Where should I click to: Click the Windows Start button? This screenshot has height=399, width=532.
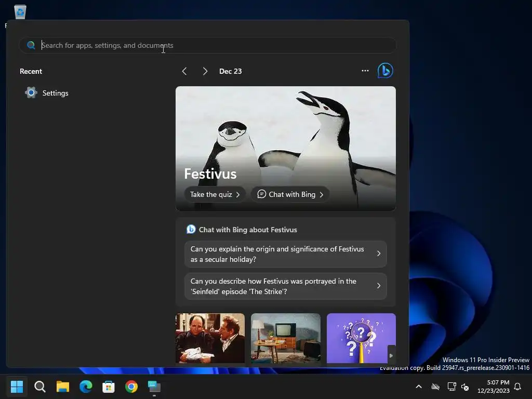tap(17, 387)
